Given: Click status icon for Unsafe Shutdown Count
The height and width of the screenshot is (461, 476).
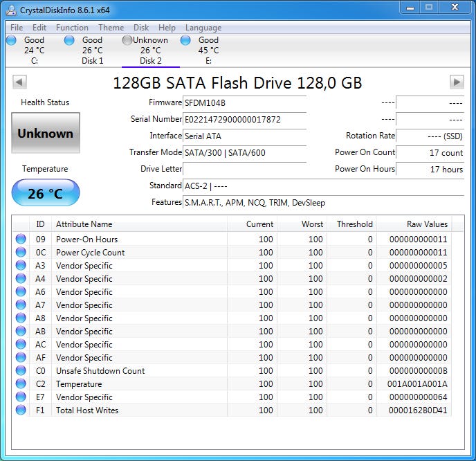Looking at the screenshot, I should point(21,371).
